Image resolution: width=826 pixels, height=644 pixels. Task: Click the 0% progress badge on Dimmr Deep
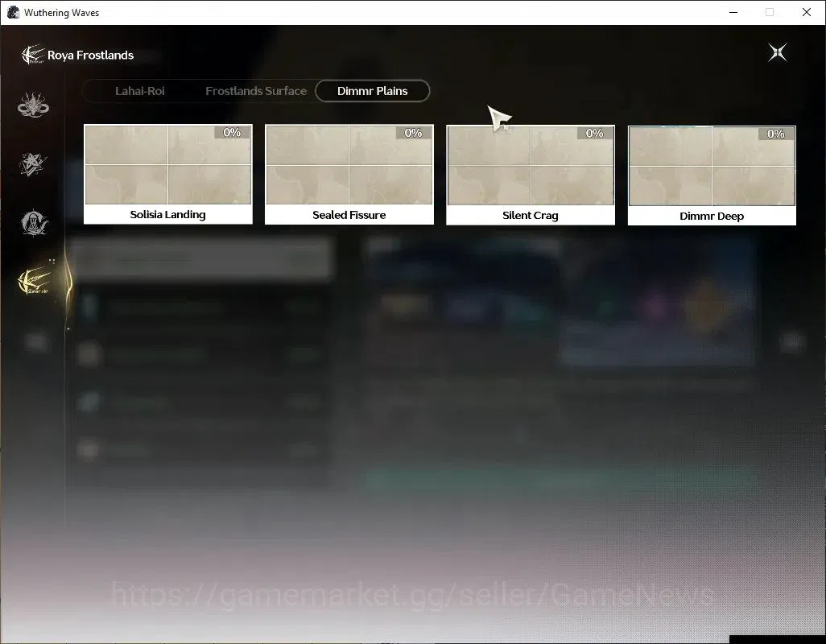[x=775, y=134]
